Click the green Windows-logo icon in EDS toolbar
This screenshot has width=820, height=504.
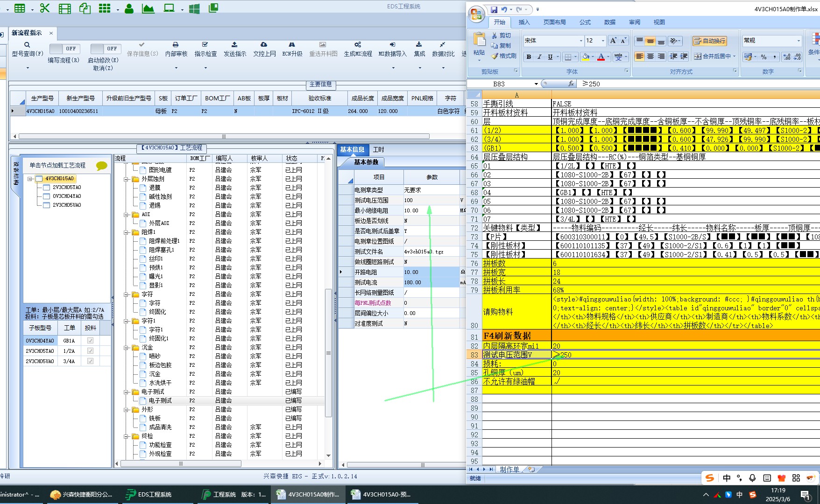[194, 8]
